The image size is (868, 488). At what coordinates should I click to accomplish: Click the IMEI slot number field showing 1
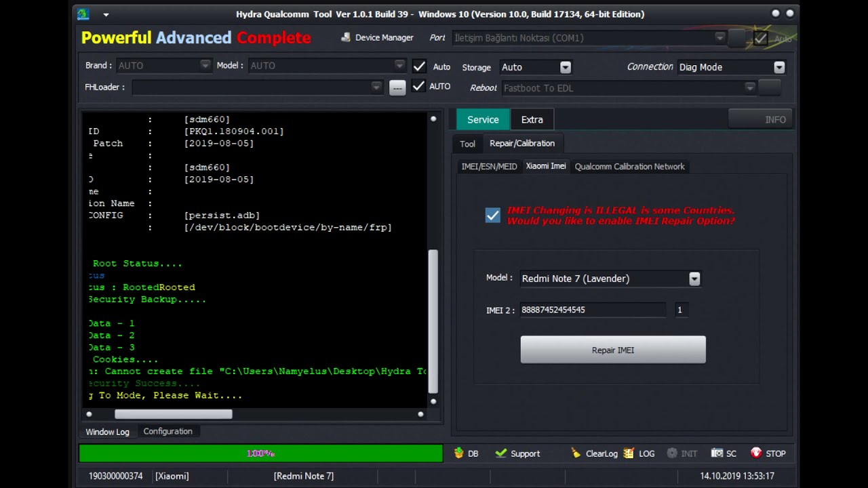tap(682, 310)
